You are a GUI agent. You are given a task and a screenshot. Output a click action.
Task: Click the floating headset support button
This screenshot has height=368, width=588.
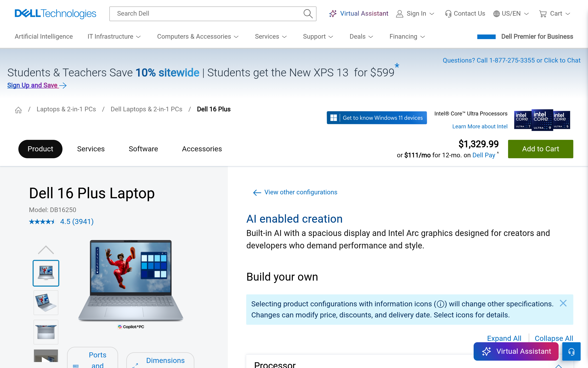click(571, 351)
